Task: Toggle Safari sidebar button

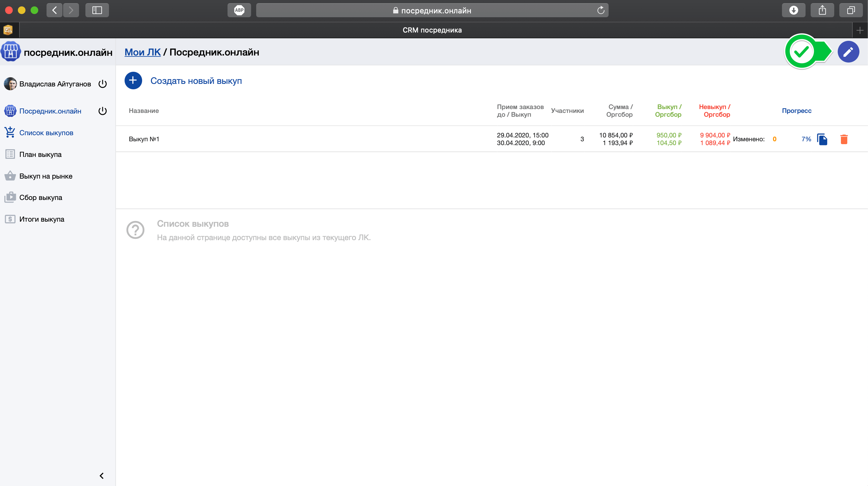Action: click(x=97, y=11)
